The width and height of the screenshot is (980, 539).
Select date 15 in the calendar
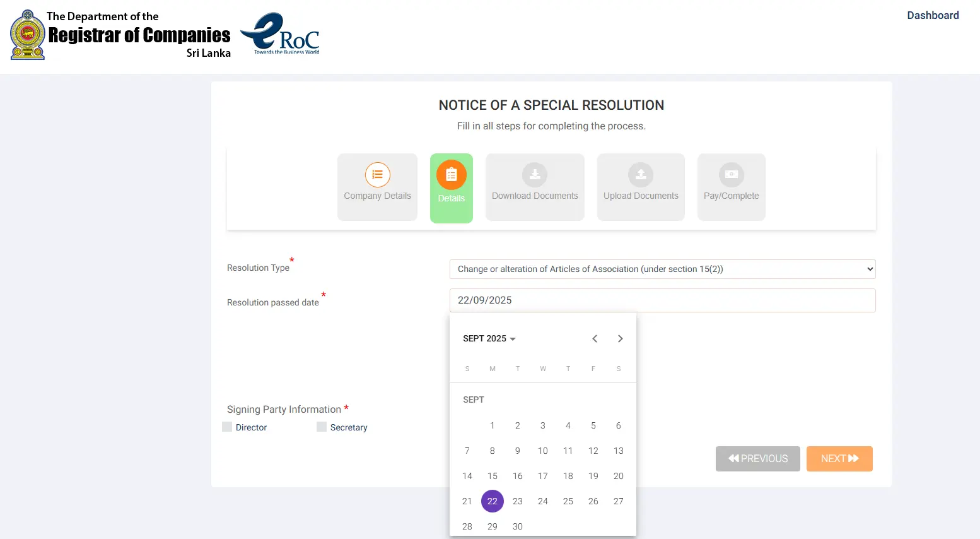pyautogui.click(x=492, y=476)
